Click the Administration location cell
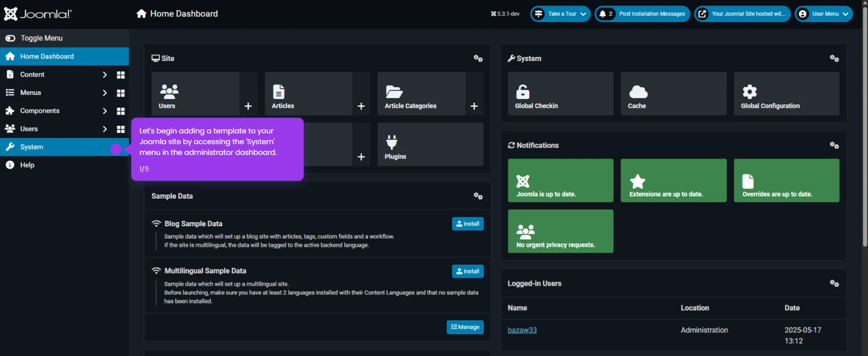 click(704, 330)
